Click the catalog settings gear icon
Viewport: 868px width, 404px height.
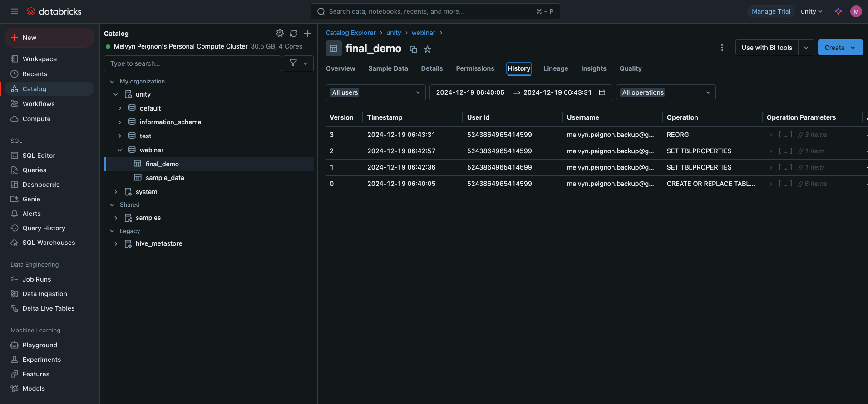pos(280,33)
